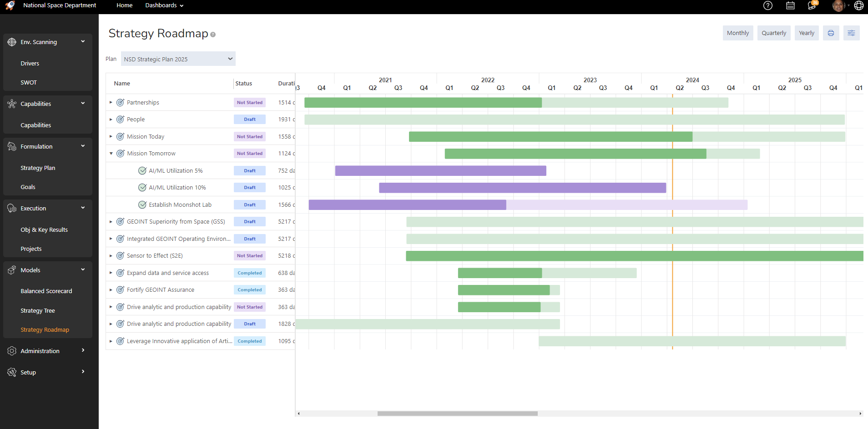Open the calendar icon in the top bar
Image resolution: width=868 pixels, height=429 pixels.
click(x=790, y=6)
